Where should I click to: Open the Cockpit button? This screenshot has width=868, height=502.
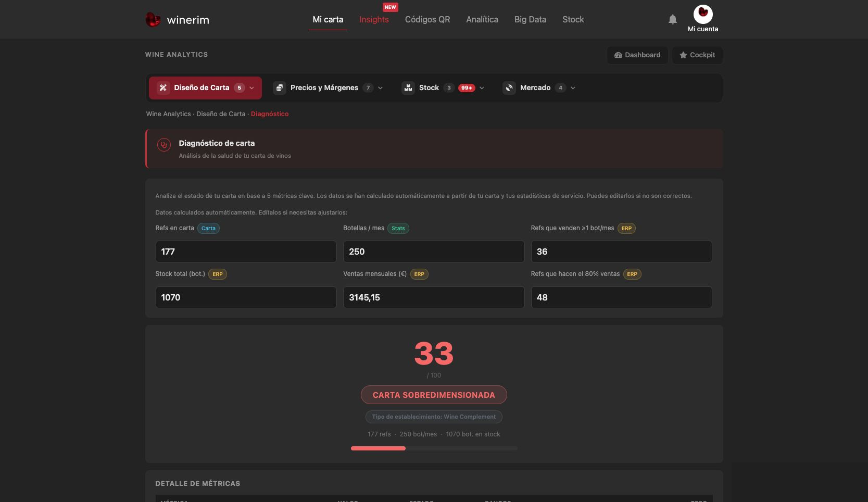pos(697,55)
